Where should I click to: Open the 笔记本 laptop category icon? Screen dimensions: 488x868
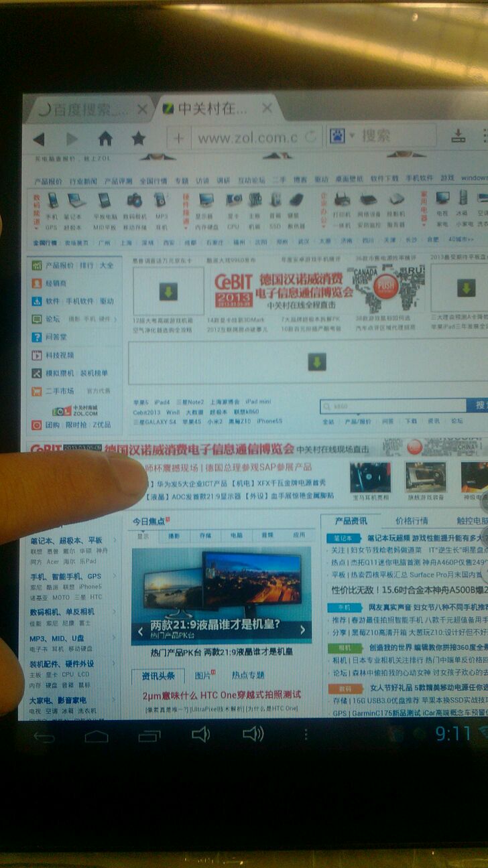[76, 201]
